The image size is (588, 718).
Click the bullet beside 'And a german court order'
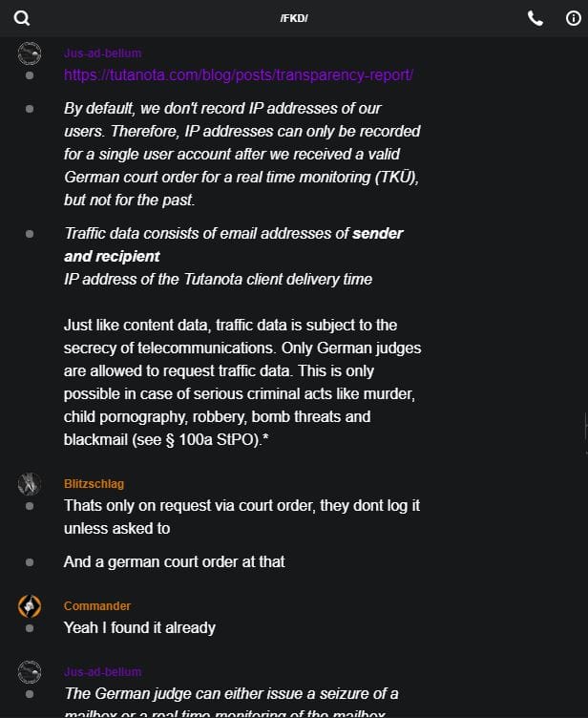click(x=30, y=562)
